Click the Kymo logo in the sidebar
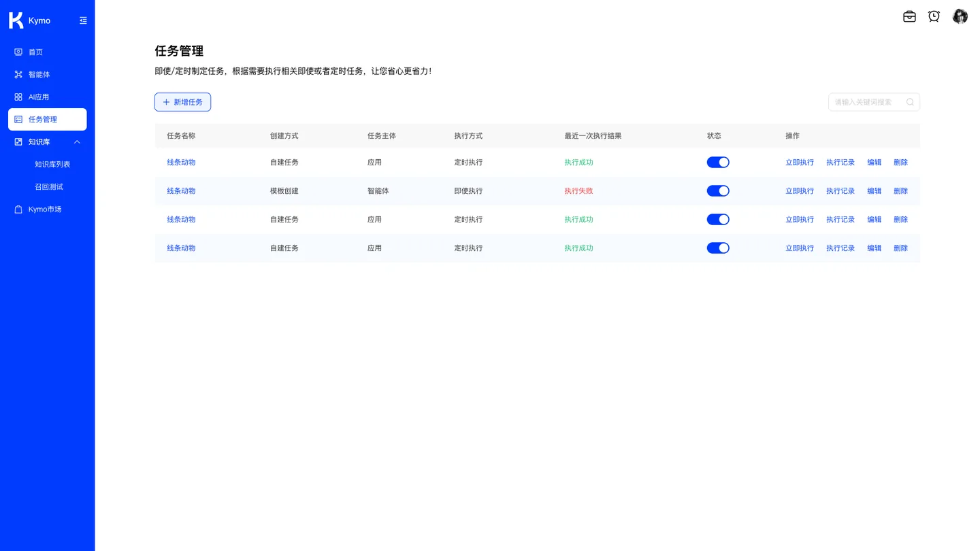This screenshot has height=551, width=980. tap(16, 20)
